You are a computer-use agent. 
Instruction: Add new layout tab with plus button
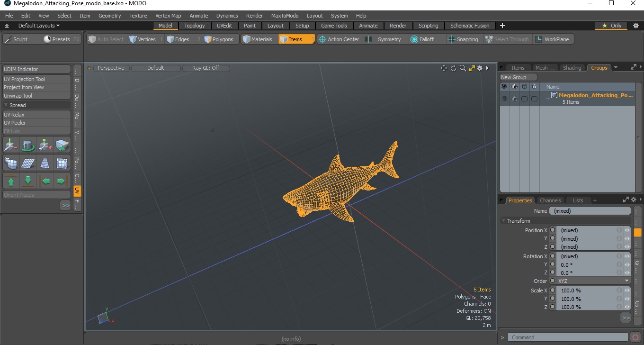502,26
